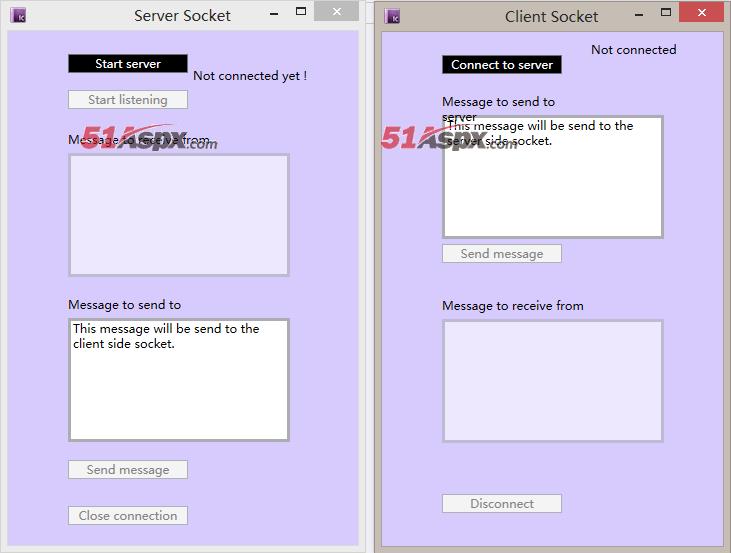Focus the client's received message box
The image size is (731, 553).
tap(552, 381)
